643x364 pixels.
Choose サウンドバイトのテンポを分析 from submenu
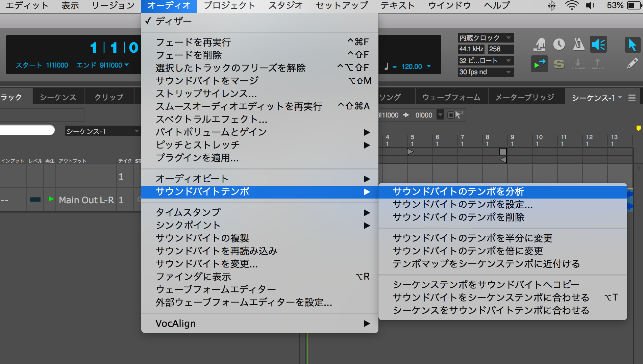coord(458,191)
